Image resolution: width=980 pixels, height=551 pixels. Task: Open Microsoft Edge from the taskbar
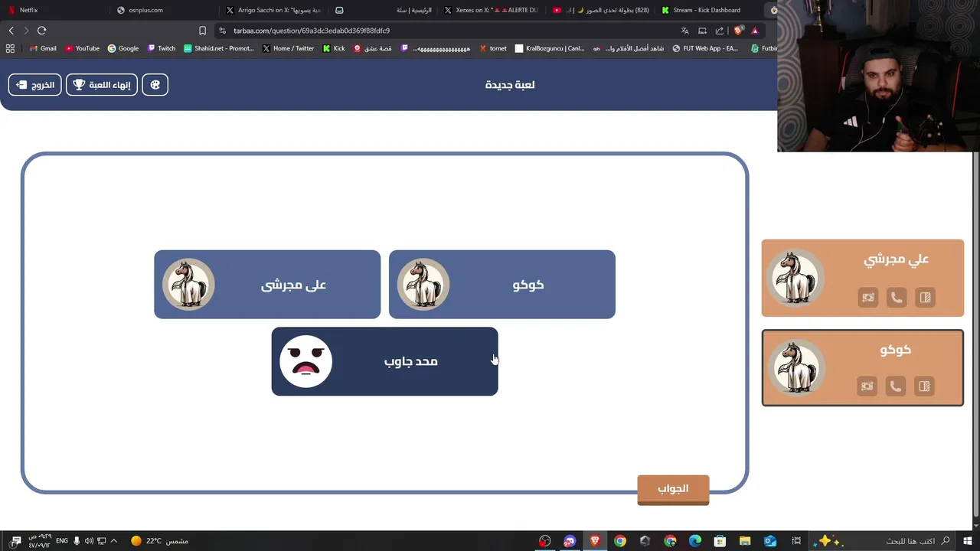click(694, 541)
